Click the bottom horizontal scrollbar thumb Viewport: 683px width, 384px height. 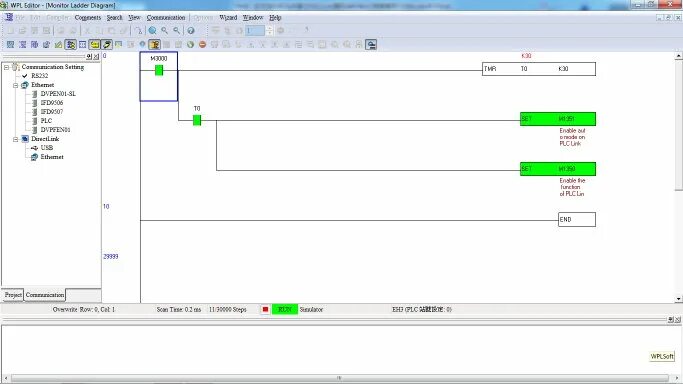tap(339, 378)
